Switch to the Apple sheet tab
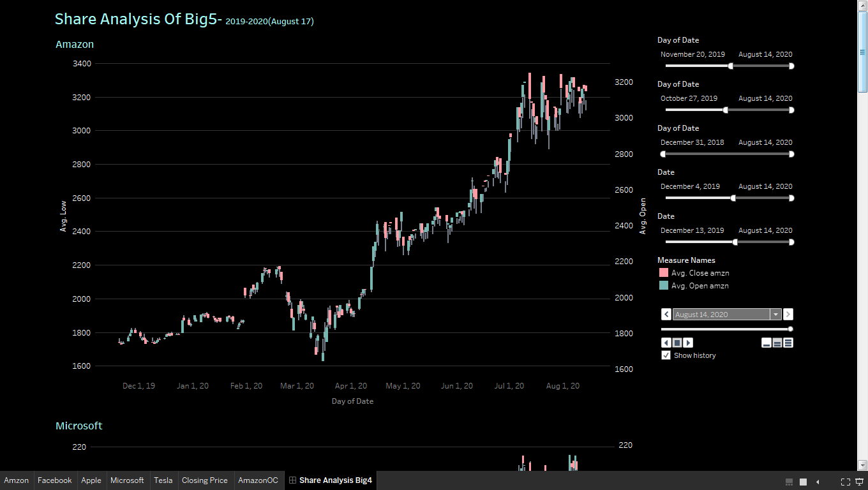The height and width of the screenshot is (490, 868). pyautogui.click(x=91, y=480)
